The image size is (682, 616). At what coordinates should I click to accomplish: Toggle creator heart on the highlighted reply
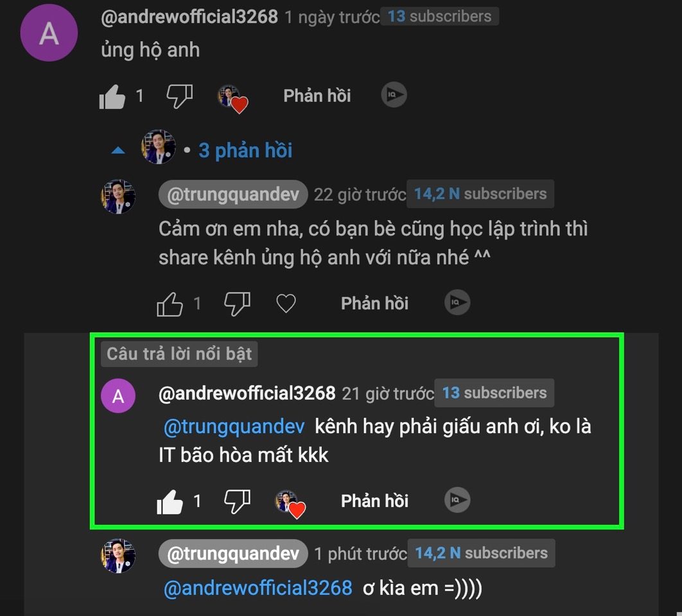pos(290,503)
